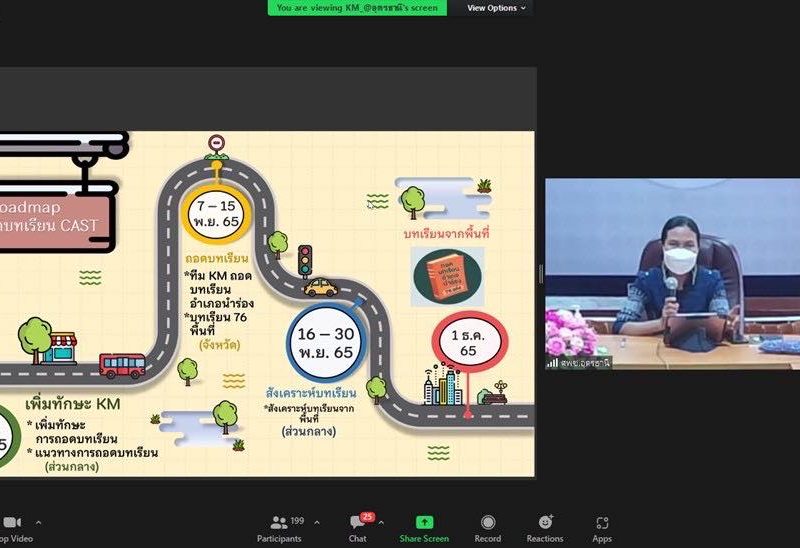The height and width of the screenshot is (548, 800).
Task: Click the signal strength icon on video tile
Action: [552, 363]
